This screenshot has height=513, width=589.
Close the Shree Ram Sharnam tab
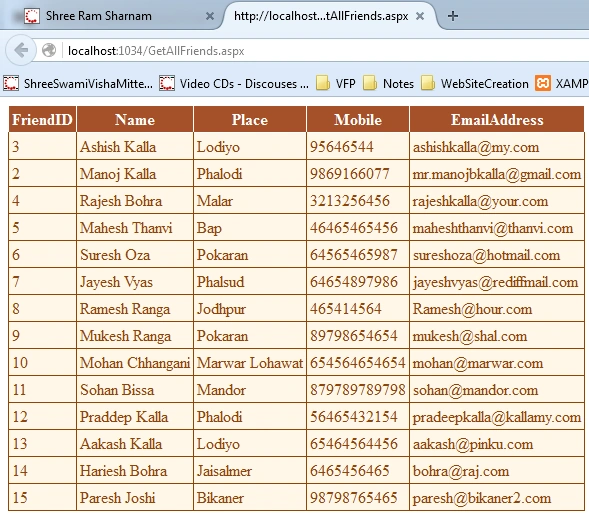coord(210,16)
